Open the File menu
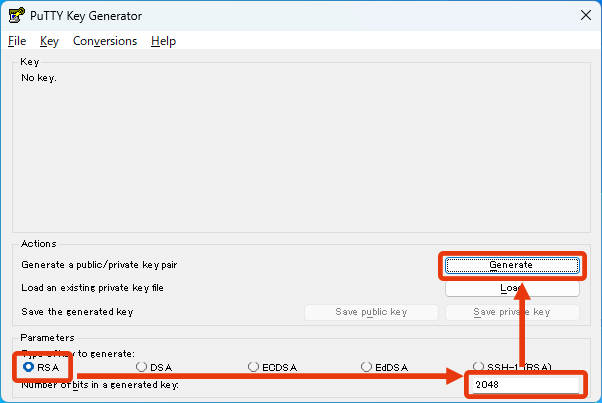The image size is (602, 403). [x=17, y=41]
